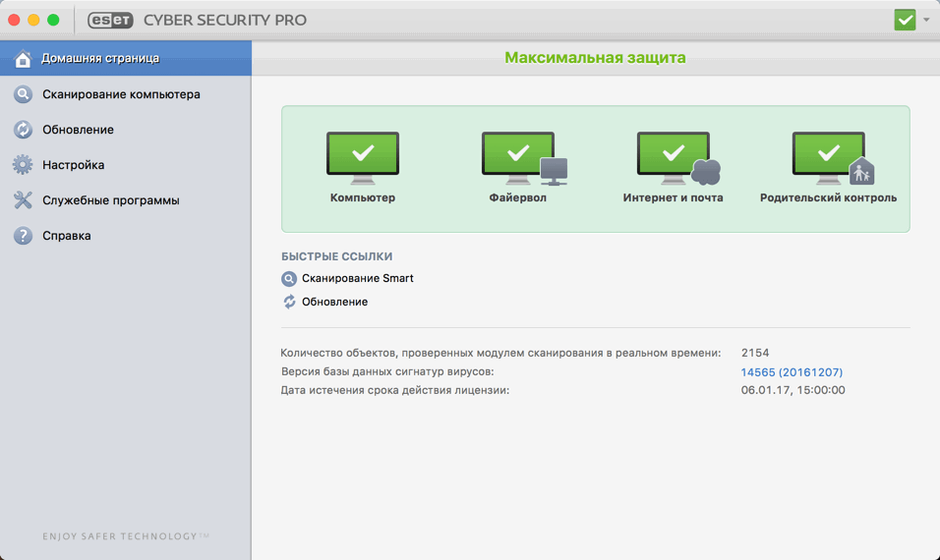Click ESET logo in title bar
This screenshot has height=560, width=940.
point(110,20)
